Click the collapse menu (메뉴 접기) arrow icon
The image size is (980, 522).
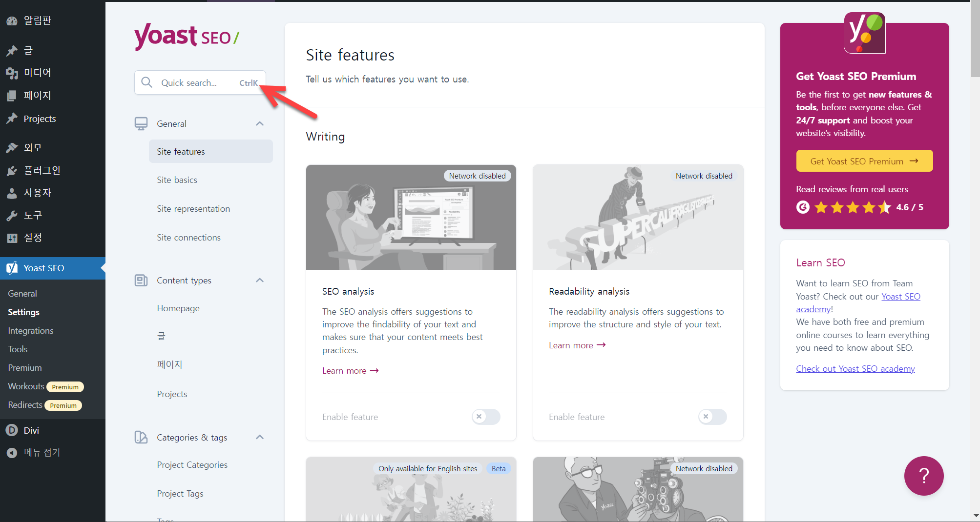(12, 453)
